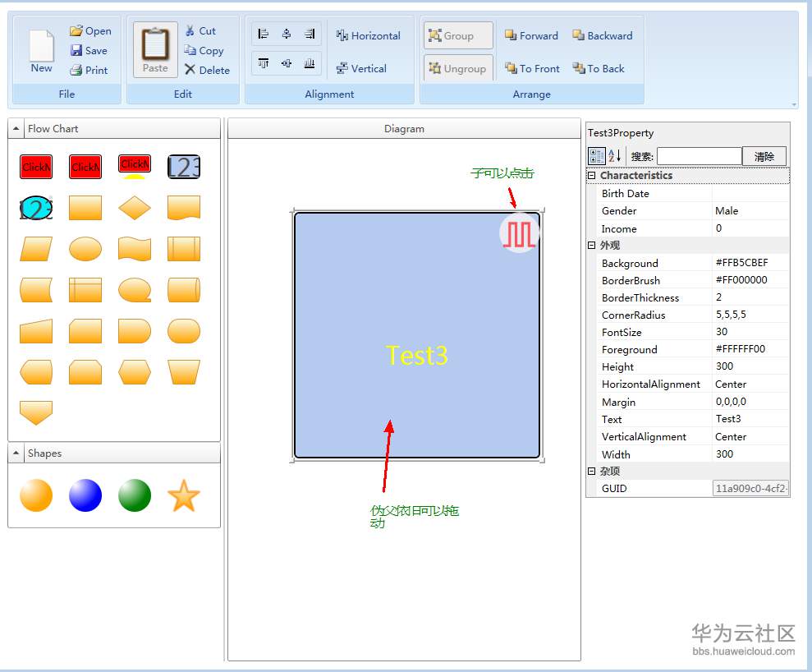Distribute objects with Vertical
Screen dimensions: 812x672
coord(361,68)
